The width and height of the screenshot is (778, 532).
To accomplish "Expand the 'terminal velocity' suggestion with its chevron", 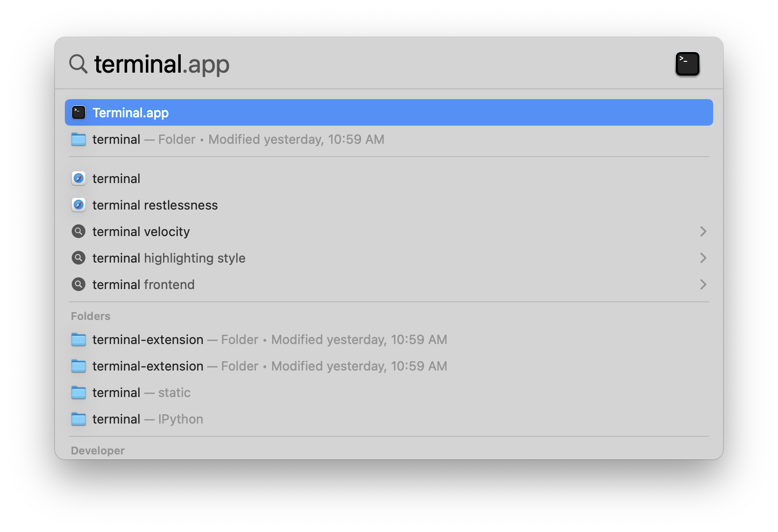I will tap(704, 231).
